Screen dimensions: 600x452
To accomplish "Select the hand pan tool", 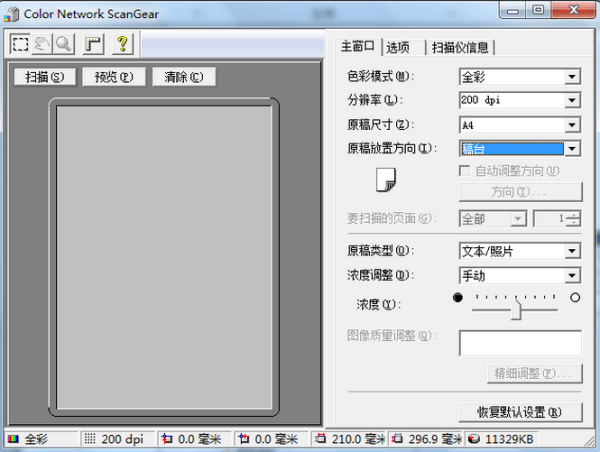I will click(x=42, y=44).
